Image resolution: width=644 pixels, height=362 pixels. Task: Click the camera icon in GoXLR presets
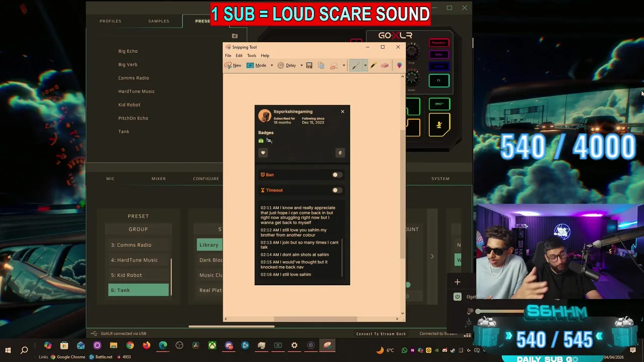point(234,36)
